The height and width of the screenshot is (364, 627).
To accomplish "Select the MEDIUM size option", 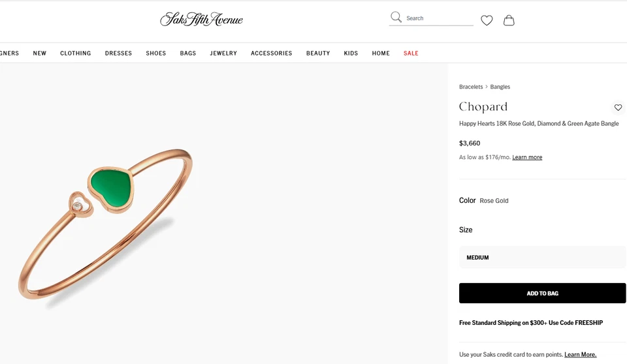I will click(542, 257).
